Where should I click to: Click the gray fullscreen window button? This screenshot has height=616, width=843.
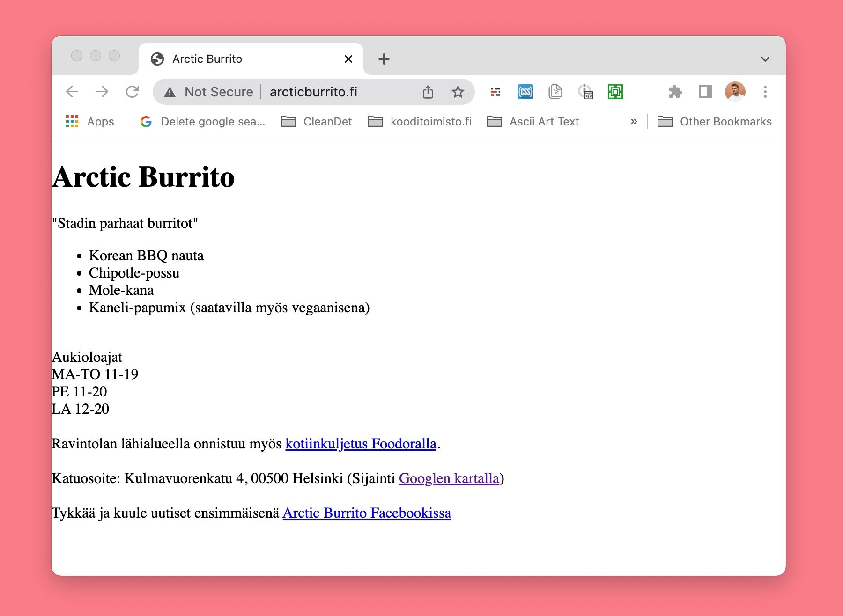pyautogui.click(x=114, y=56)
